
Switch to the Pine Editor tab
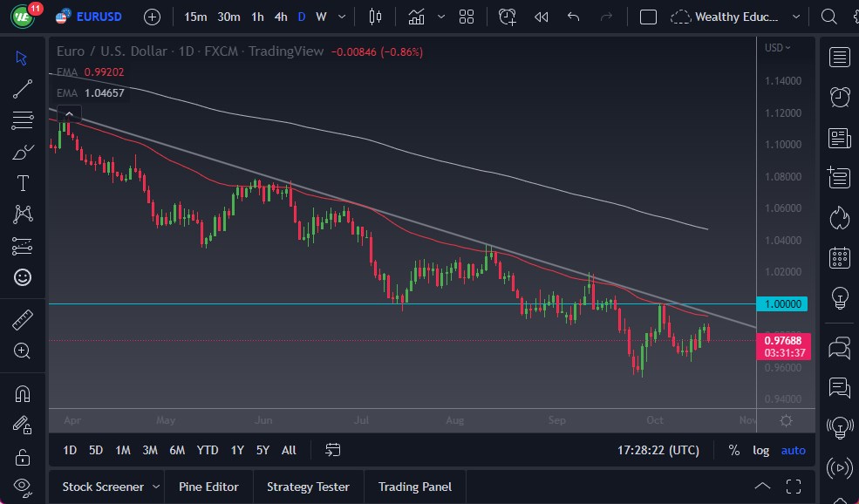pyautogui.click(x=208, y=487)
